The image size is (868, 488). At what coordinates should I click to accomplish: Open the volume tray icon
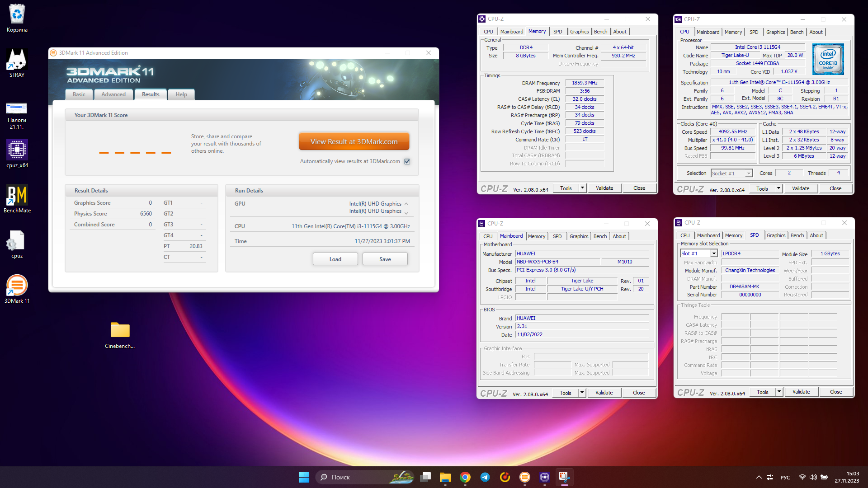click(813, 477)
